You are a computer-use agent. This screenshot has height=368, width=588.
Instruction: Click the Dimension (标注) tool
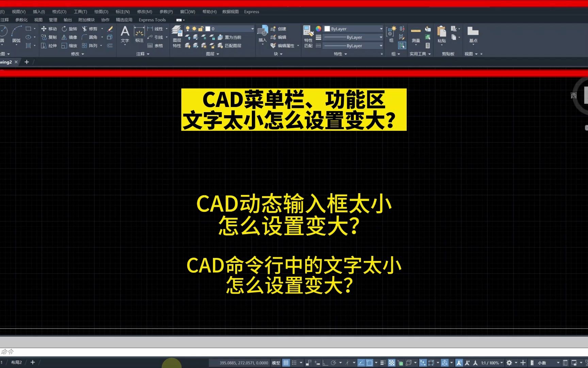pos(139,34)
